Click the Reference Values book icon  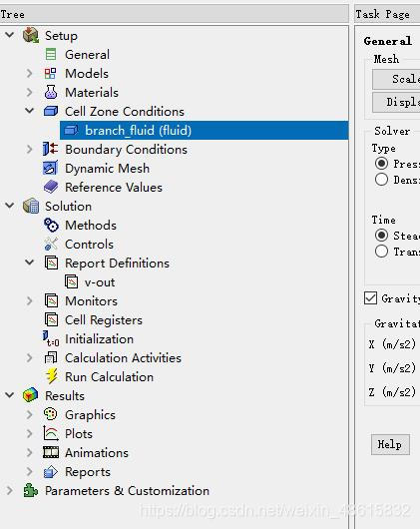coord(51,187)
